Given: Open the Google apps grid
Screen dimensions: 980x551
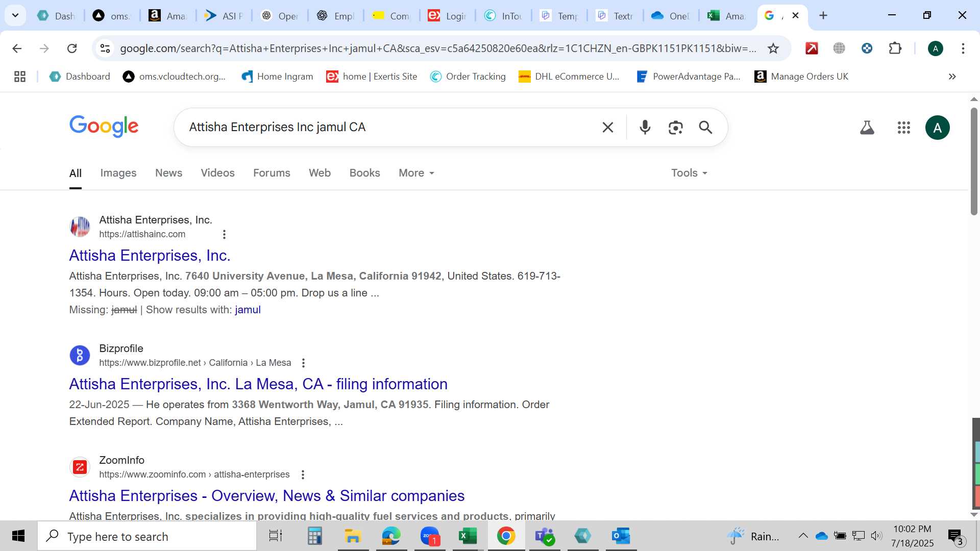Looking at the screenshot, I should click(903, 127).
